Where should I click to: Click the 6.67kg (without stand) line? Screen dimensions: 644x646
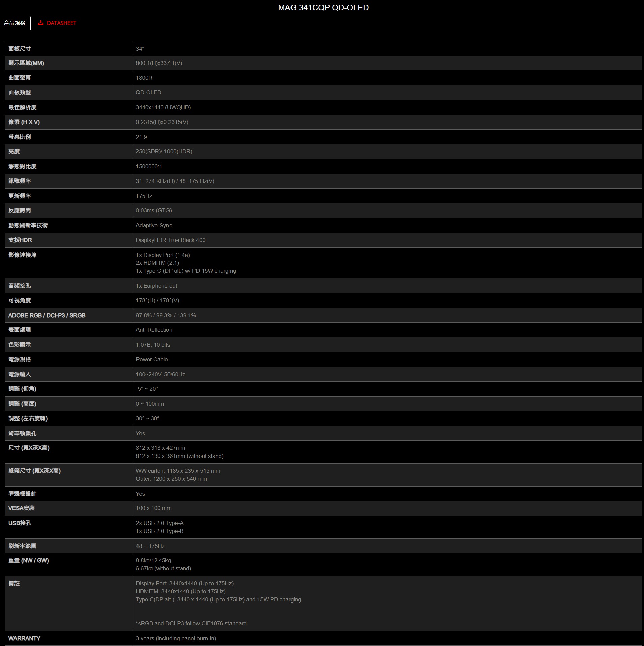163,568
